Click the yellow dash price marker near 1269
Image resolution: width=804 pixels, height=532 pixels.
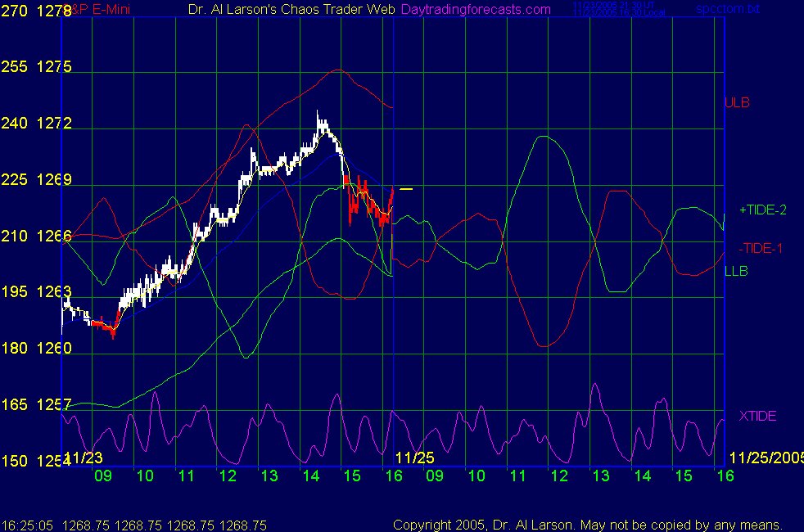tap(406, 189)
